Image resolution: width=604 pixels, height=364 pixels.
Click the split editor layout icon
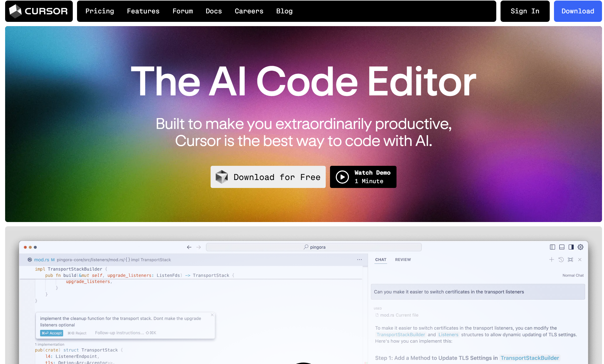(552, 246)
